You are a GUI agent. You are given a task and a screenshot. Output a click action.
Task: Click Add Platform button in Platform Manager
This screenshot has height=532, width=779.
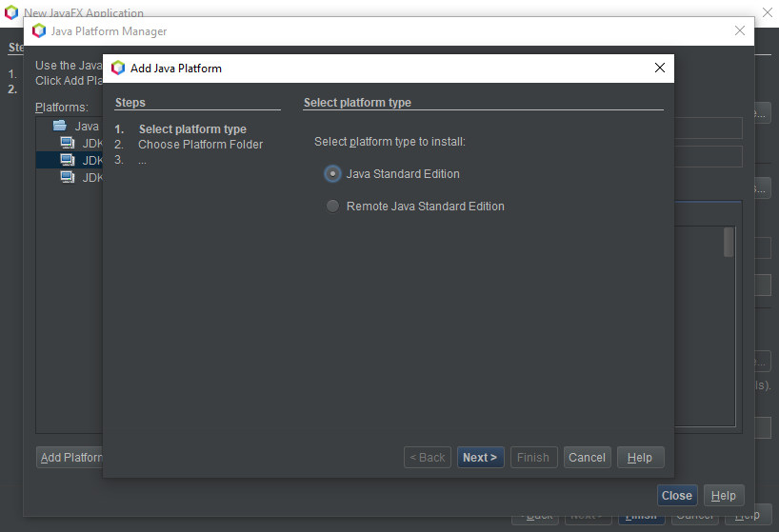tap(70, 458)
